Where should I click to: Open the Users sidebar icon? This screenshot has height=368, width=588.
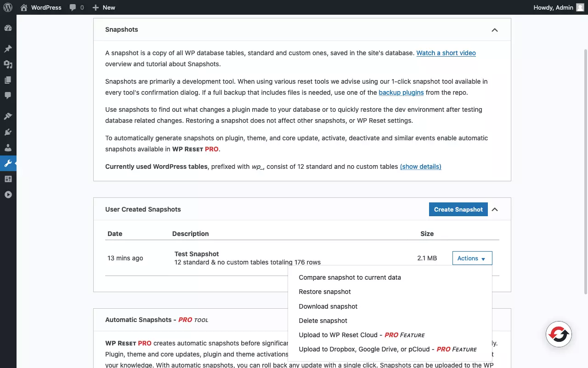point(8,148)
